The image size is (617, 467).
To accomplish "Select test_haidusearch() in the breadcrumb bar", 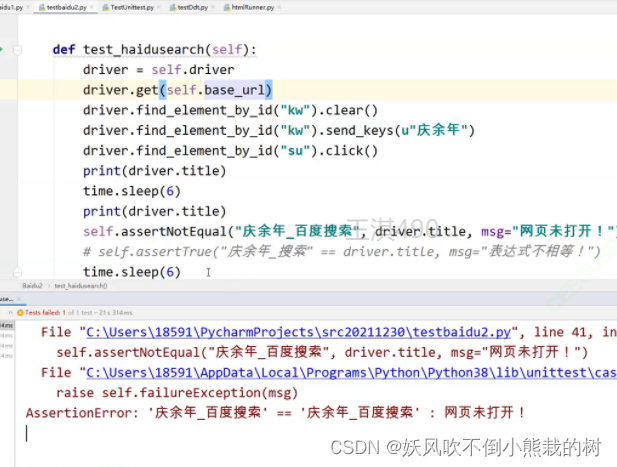I will (x=81, y=285).
